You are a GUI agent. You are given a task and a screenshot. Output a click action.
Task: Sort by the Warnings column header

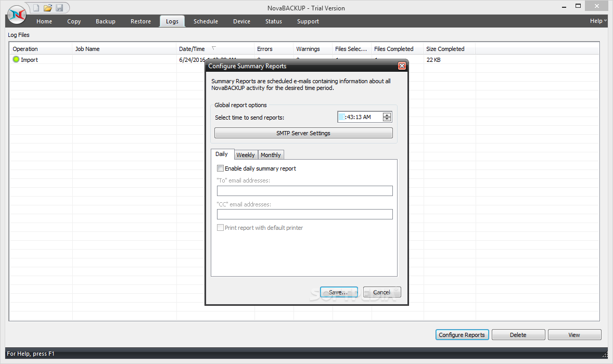313,49
